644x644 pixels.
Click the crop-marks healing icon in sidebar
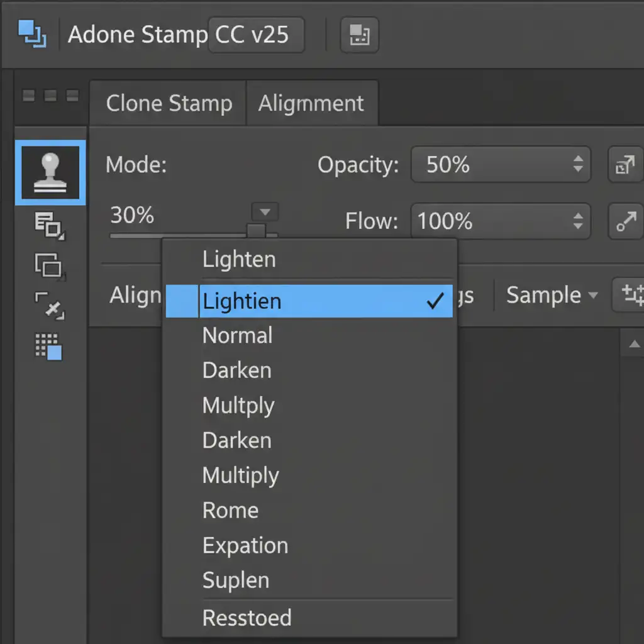50,305
